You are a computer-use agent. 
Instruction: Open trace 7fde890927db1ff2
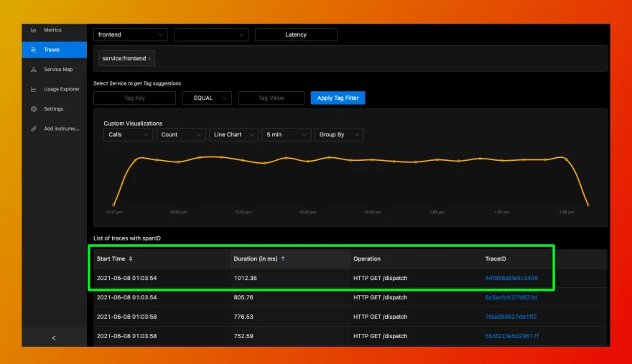[511, 317]
